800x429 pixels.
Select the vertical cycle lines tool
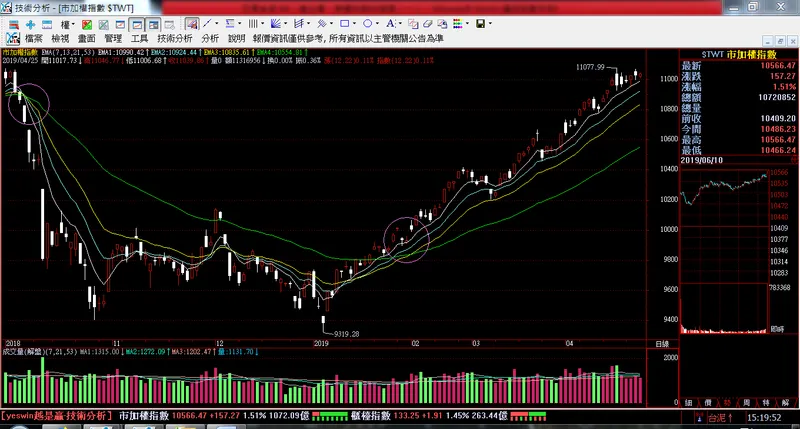(253, 23)
